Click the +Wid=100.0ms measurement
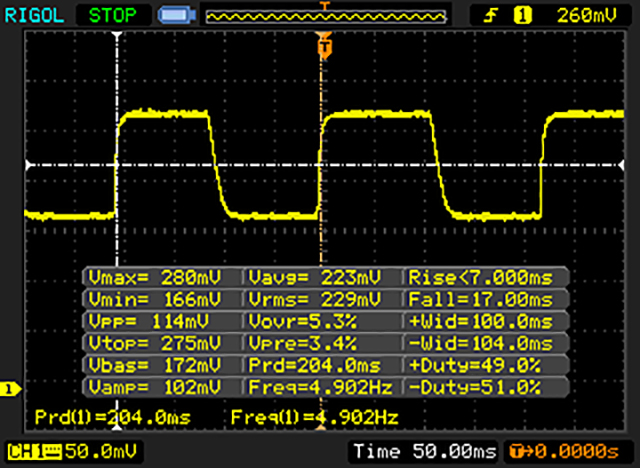 (x=481, y=322)
